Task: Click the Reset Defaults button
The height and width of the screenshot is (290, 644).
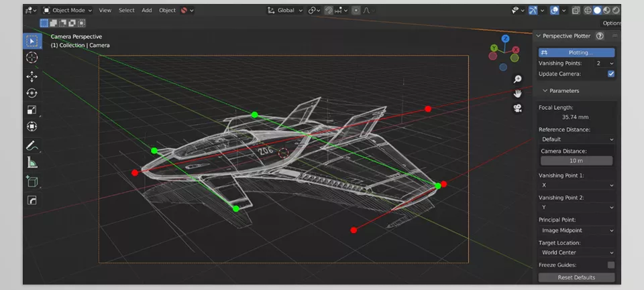Action: point(576,277)
